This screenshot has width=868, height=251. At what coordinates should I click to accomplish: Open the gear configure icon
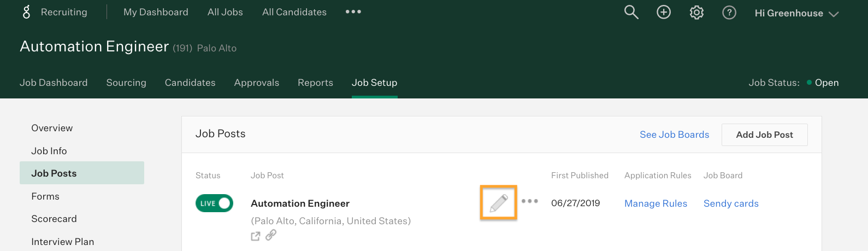[696, 12]
